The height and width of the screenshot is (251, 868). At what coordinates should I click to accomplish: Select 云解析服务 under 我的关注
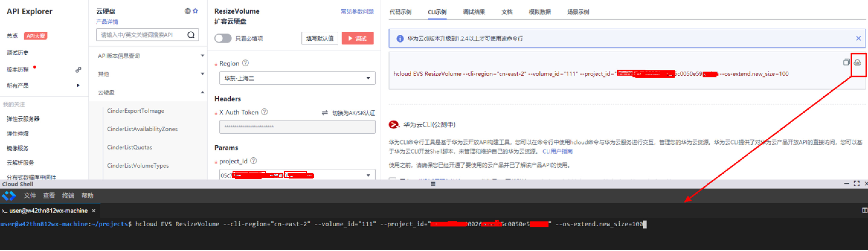pos(20,163)
